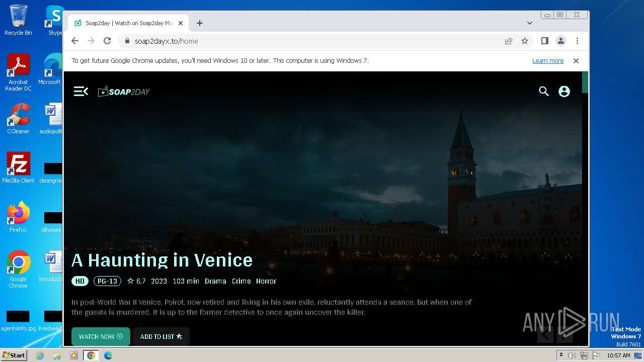Viewport: 644px width, 362px height.
Task: Click the Soap2day logo
Action: (x=124, y=92)
